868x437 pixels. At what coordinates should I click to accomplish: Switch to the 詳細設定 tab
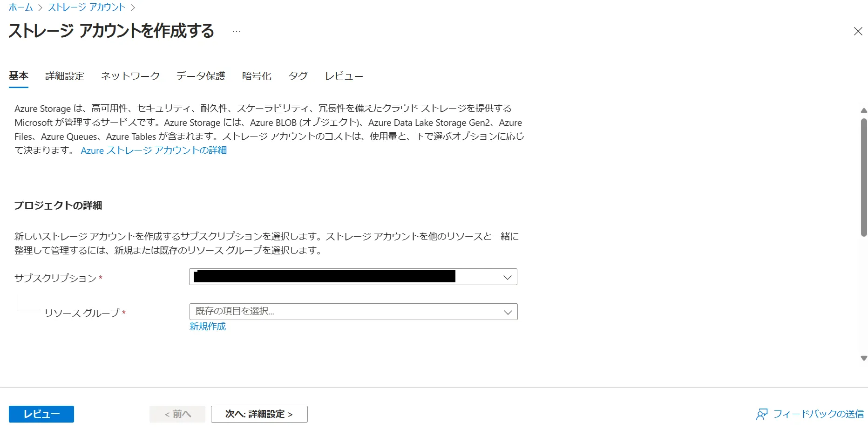(x=65, y=76)
